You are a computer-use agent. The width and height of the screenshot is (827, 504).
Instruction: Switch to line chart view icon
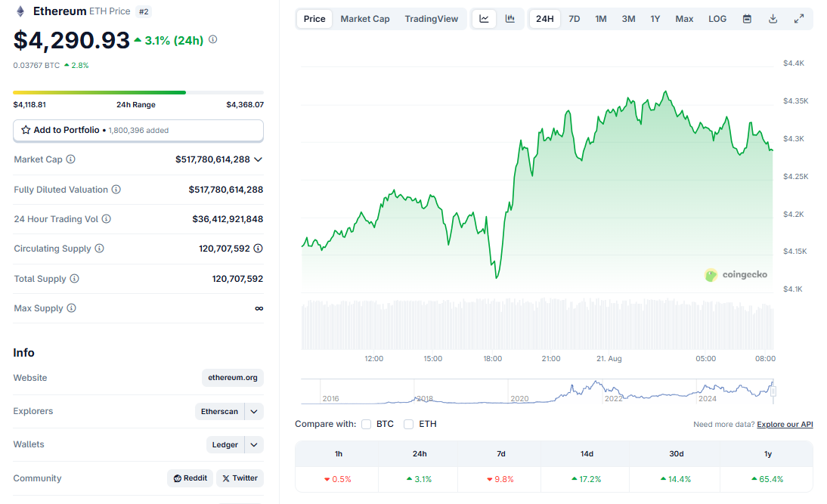coord(484,19)
